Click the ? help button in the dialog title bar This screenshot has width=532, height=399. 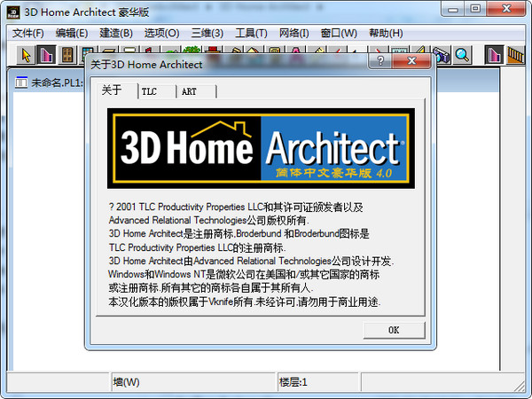tap(380, 60)
